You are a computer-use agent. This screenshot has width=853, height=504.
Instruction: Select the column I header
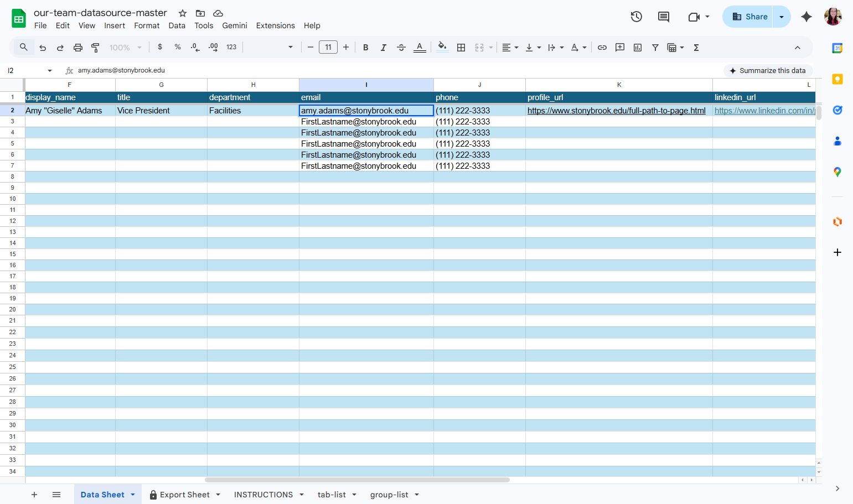pyautogui.click(x=366, y=85)
